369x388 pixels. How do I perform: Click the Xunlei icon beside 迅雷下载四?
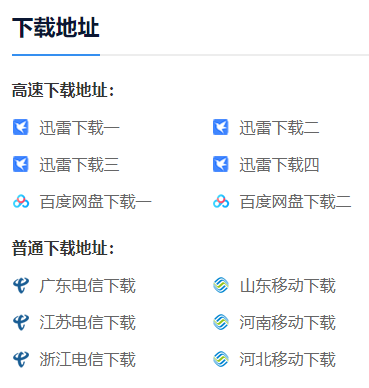(221, 164)
